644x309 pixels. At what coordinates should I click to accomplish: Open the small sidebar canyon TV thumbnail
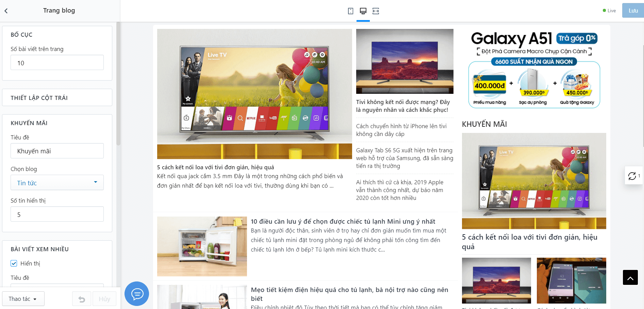(x=496, y=280)
